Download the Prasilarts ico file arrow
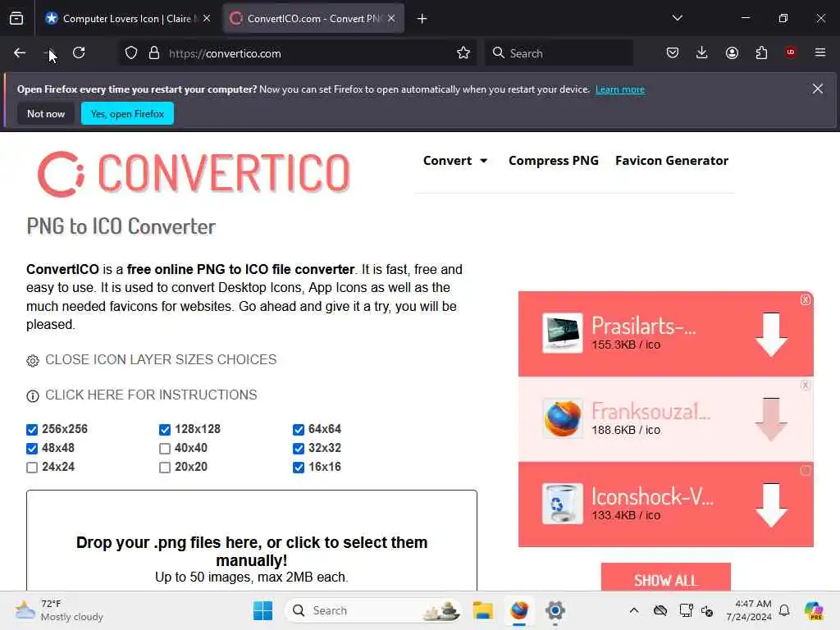This screenshot has width=840, height=630. 771,335
